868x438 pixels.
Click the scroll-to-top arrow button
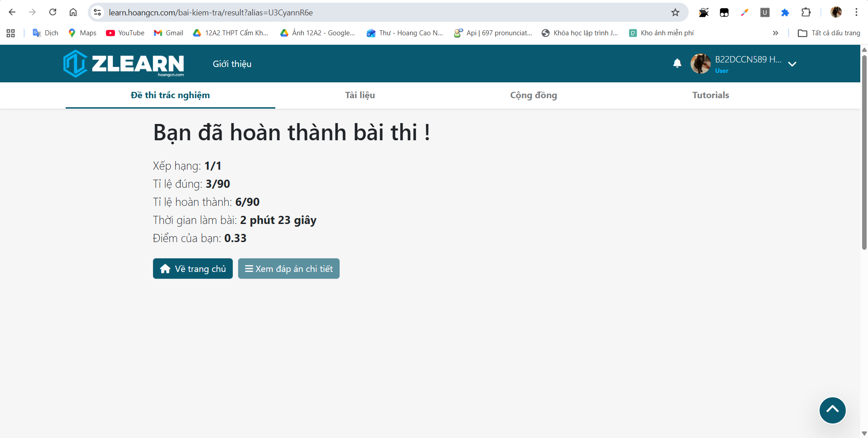click(832, 410)
